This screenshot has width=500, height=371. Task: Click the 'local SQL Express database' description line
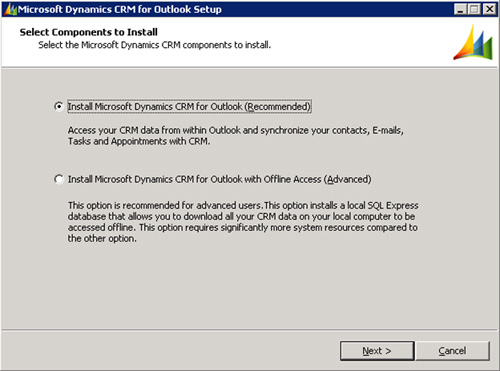coord(243,205)
